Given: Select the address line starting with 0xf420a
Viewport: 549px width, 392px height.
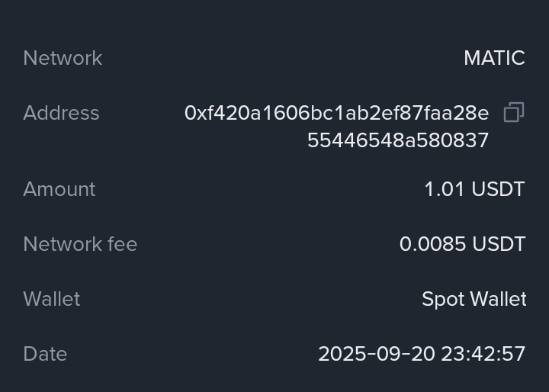Looking at the screenshot, I should click(x=336, y=113).
